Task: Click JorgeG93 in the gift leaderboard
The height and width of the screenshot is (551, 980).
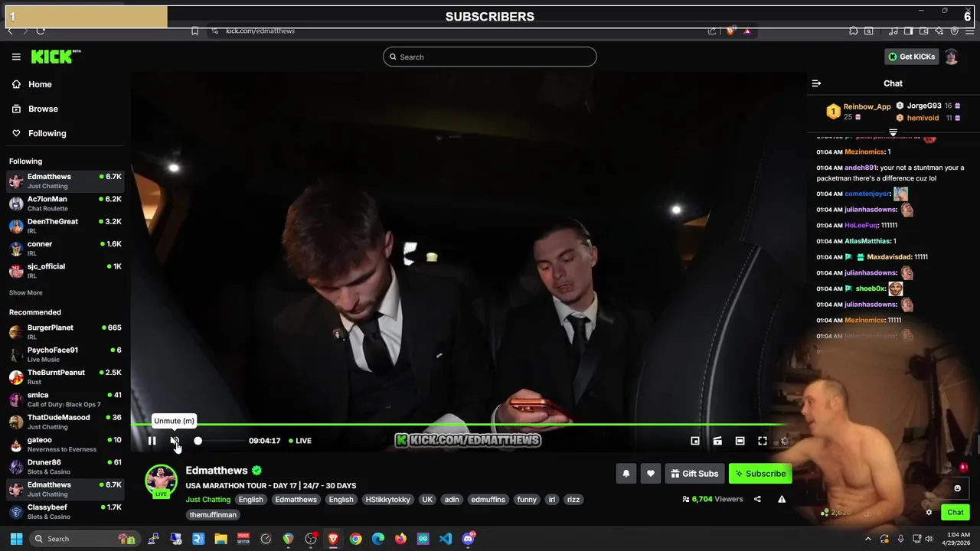Action: [924, 106]
